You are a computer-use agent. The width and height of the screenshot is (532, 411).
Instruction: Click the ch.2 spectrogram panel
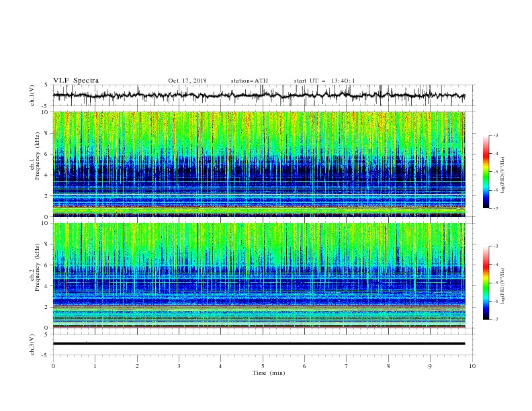tap(259, 275)
